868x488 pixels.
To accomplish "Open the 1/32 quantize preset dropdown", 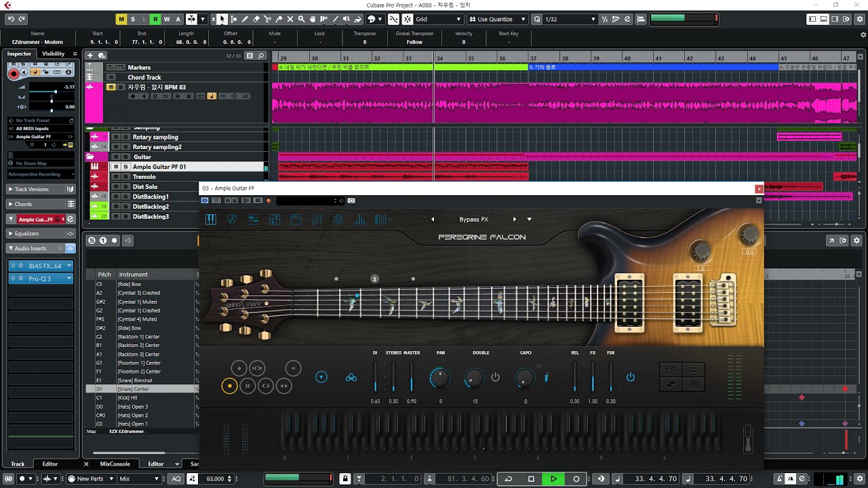I will click(x=570, y=19).
